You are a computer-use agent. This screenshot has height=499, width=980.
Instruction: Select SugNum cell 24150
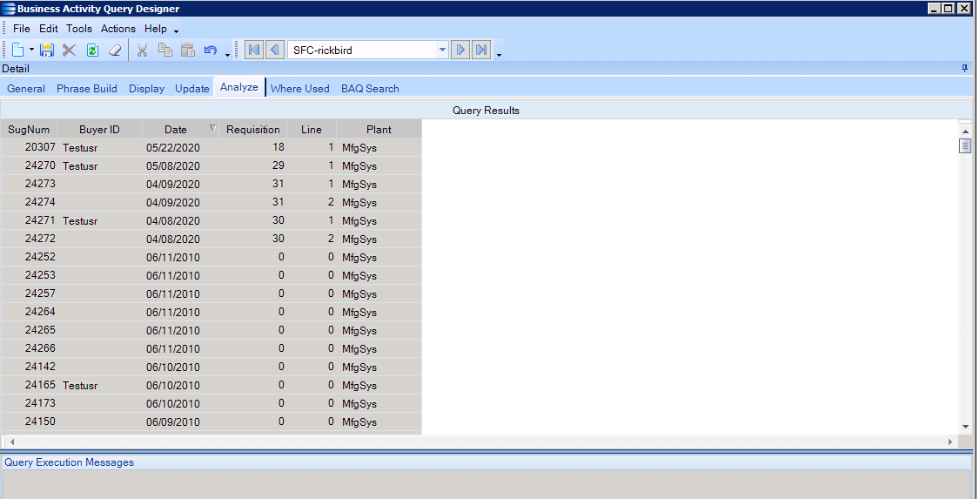[30, 421]
